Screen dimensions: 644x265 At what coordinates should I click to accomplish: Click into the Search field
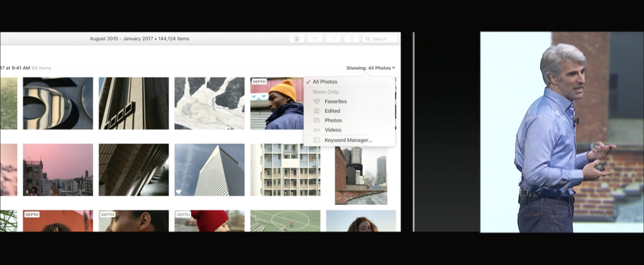point(382,39)
